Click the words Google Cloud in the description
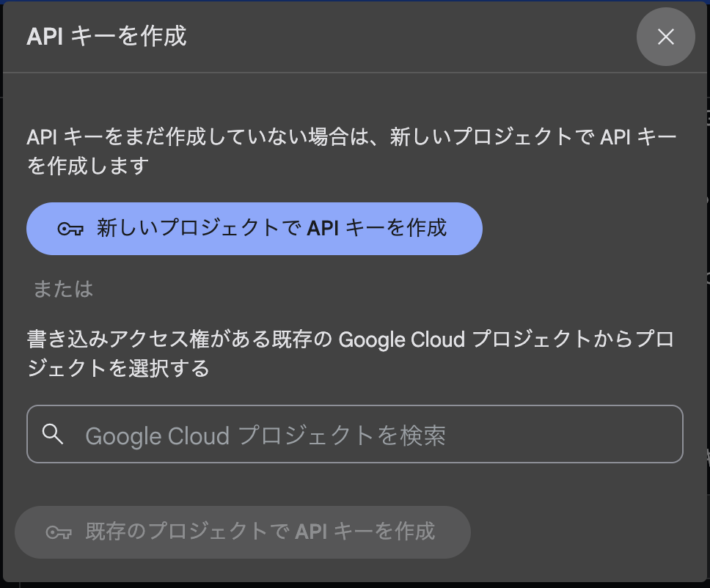 click(402, 339)
